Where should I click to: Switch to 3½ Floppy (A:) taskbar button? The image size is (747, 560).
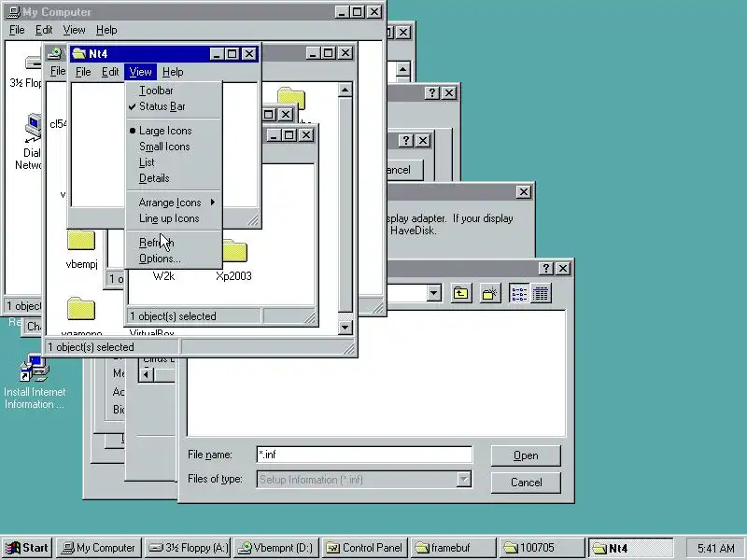(188, 548)
